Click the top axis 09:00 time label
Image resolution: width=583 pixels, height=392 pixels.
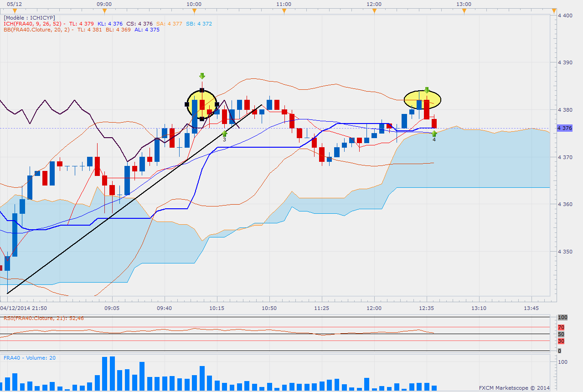104,4
